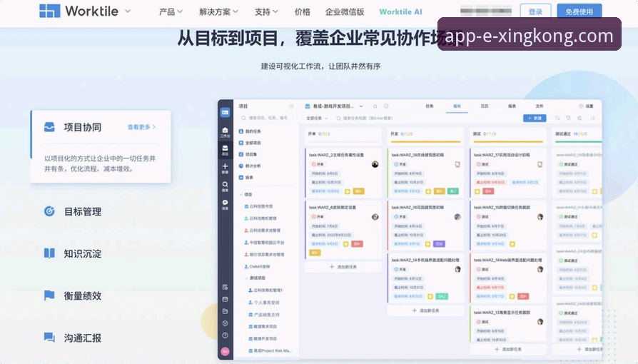This screenshot has height=364, width=638.
Task: Switch to the 任务 tab
Action: click(430, 106)
